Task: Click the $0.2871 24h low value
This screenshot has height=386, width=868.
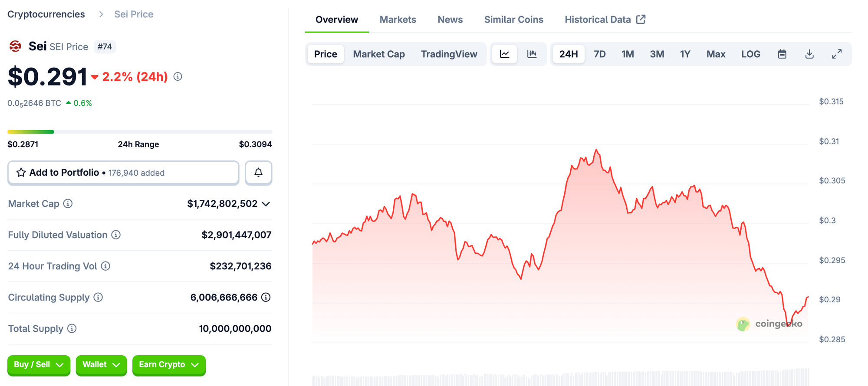Action: coord(23,144)
